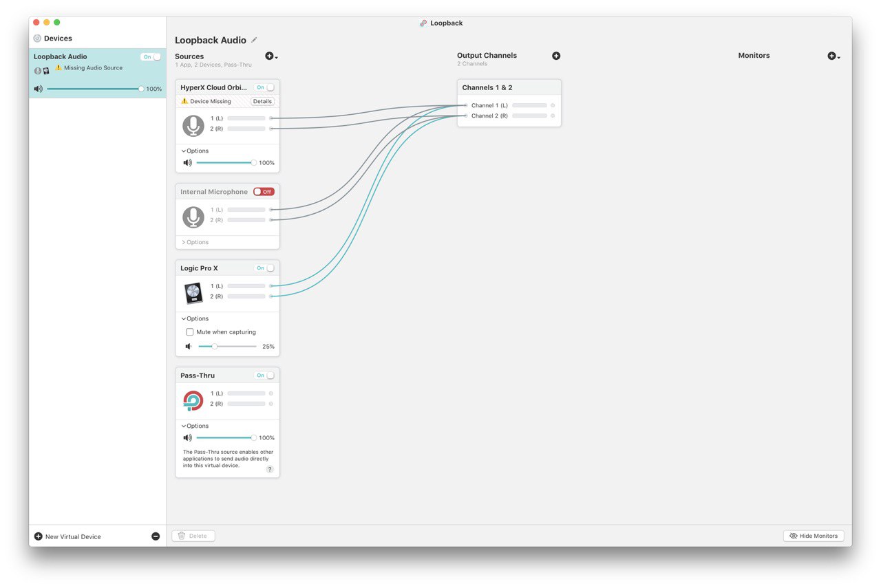Viewport: 881px width, 588px height.
Task: Adjust the sidebar Loopback Audio volume slider
Action: (x=94, y=89)
